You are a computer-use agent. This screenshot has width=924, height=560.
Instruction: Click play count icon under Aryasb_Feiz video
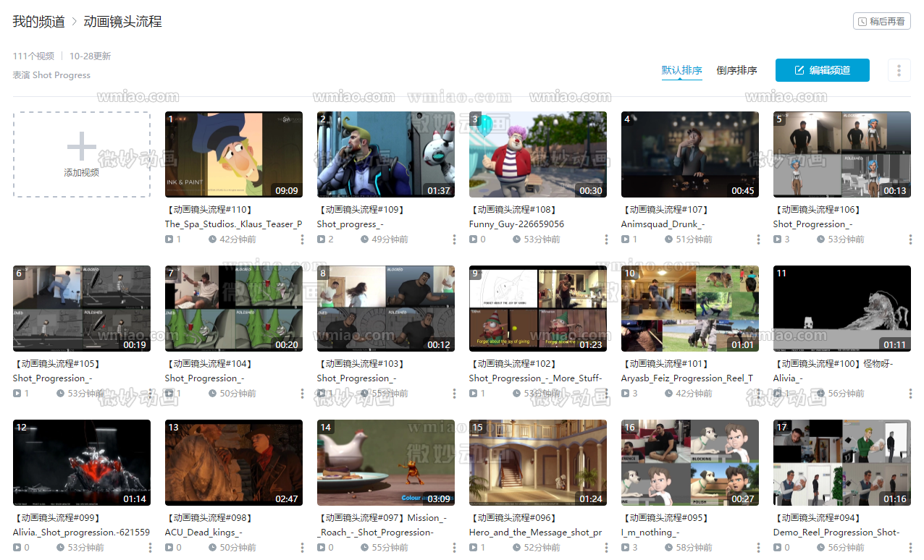click(x=625, y=394)
